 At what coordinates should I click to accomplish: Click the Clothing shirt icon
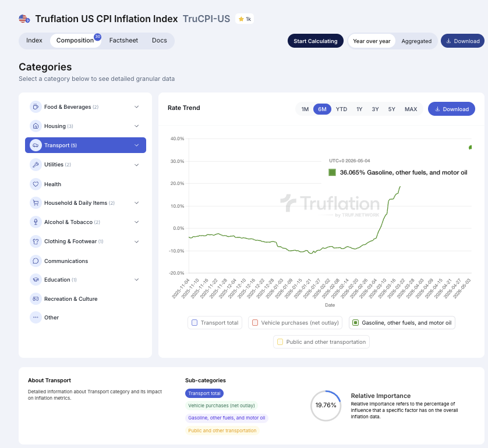point(36,241)
